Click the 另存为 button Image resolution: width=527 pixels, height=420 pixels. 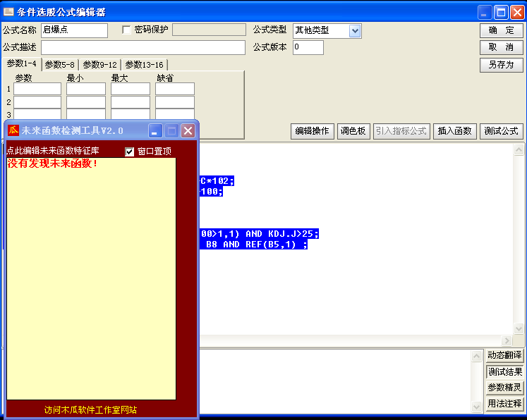tap(501, 65)
